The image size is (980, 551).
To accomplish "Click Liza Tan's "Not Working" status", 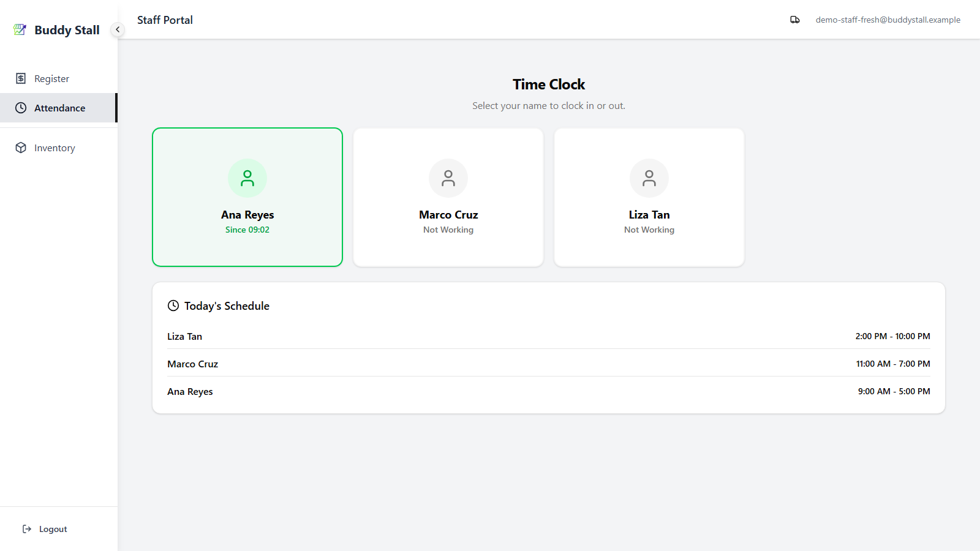I will pyautogui.click(x=649, y=230).
